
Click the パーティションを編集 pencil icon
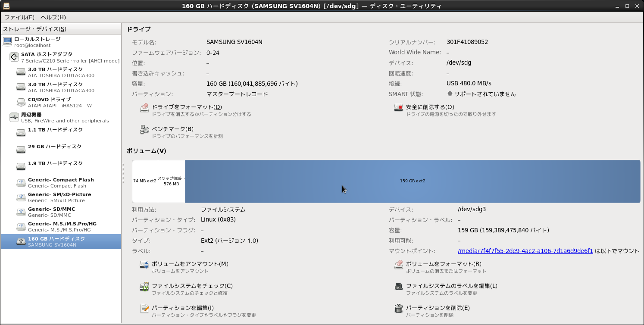point(144,309)
